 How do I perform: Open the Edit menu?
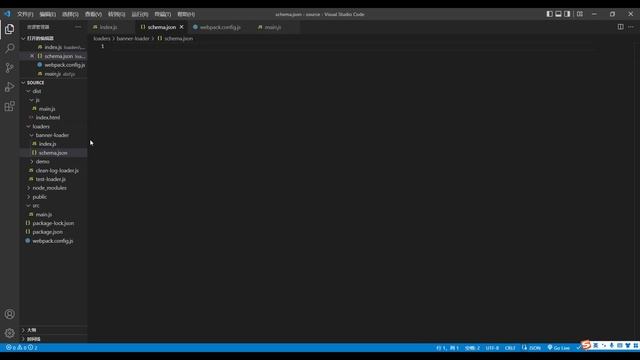(x=48, y=14)
